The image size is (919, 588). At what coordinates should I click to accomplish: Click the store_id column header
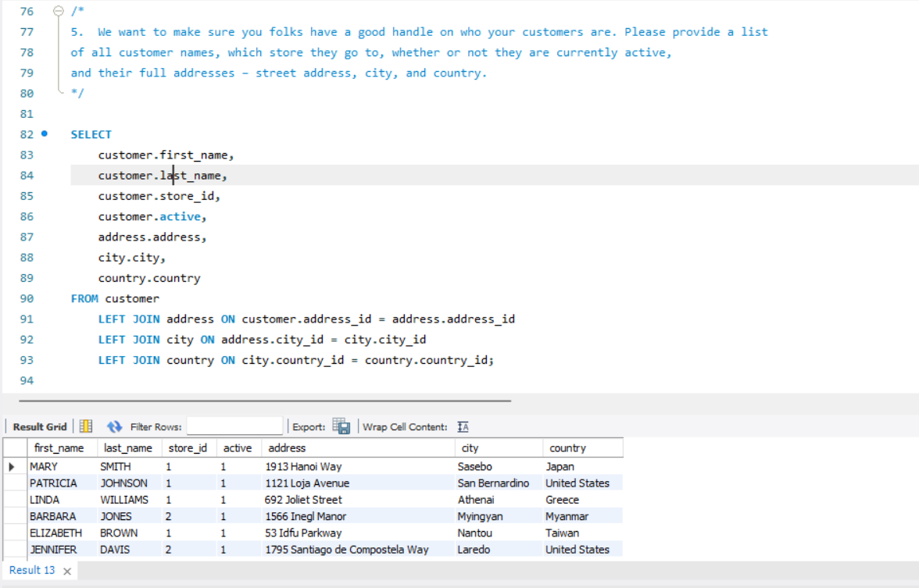tap(189, 448)
